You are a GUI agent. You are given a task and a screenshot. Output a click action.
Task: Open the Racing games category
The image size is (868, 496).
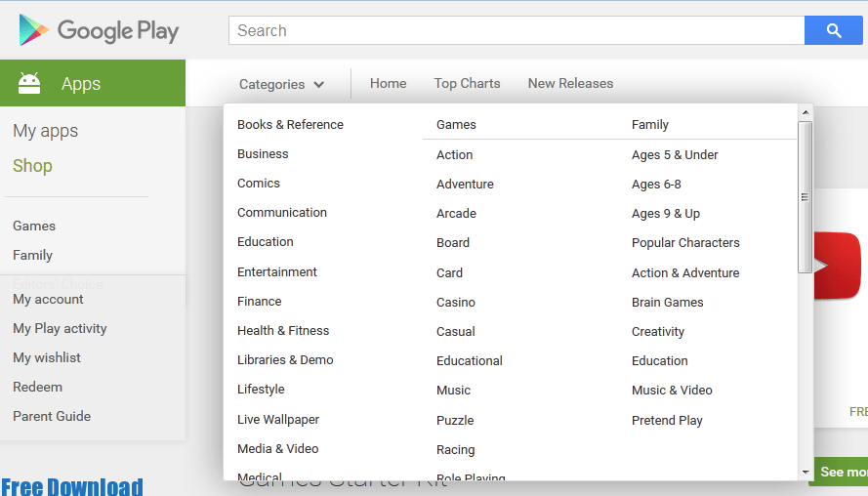pyautogui.click(x=456, y=450)
